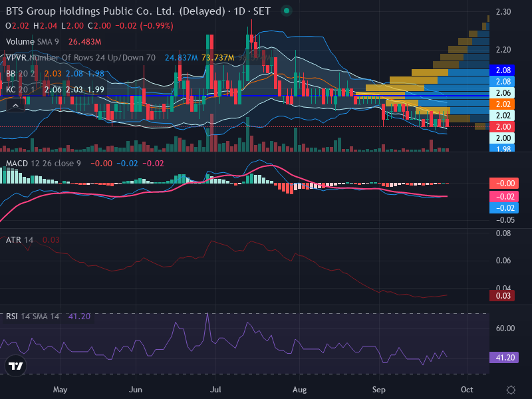This screenshot has height=399, width=532.
Task: Click the 2.30 price scale label
Action: tap(503, 12)
